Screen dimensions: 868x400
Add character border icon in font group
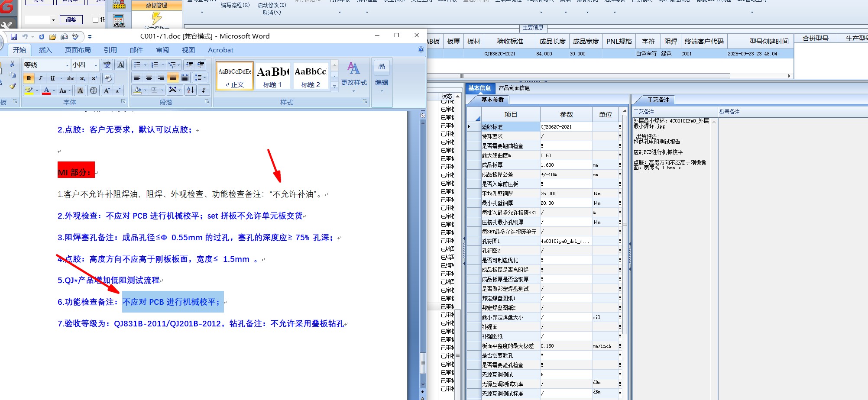coord(121,65)
